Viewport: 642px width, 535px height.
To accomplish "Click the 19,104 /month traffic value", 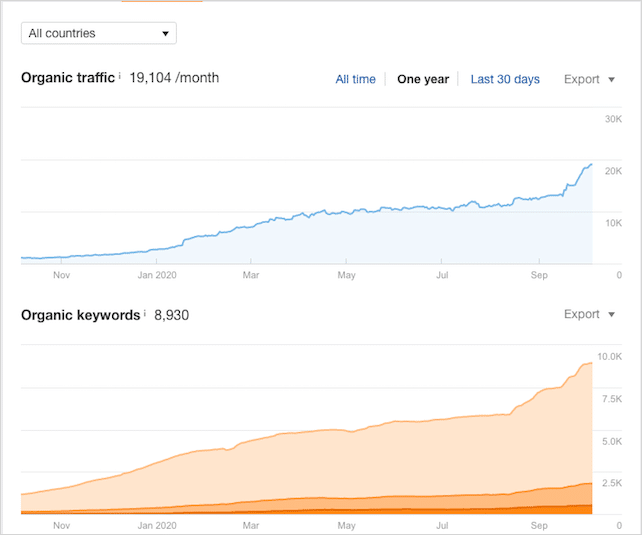I will click(174, 77).
